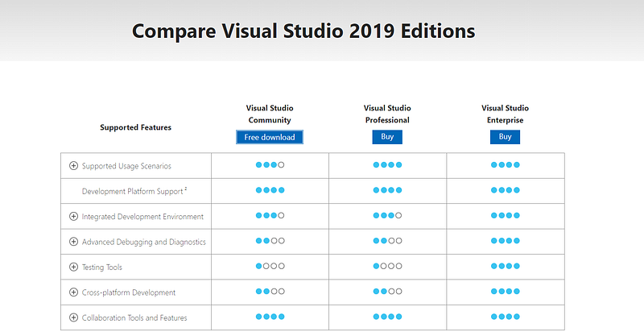
Task: Click Professional rating dots for Cross-platform Development
Action: pos(387,291)
